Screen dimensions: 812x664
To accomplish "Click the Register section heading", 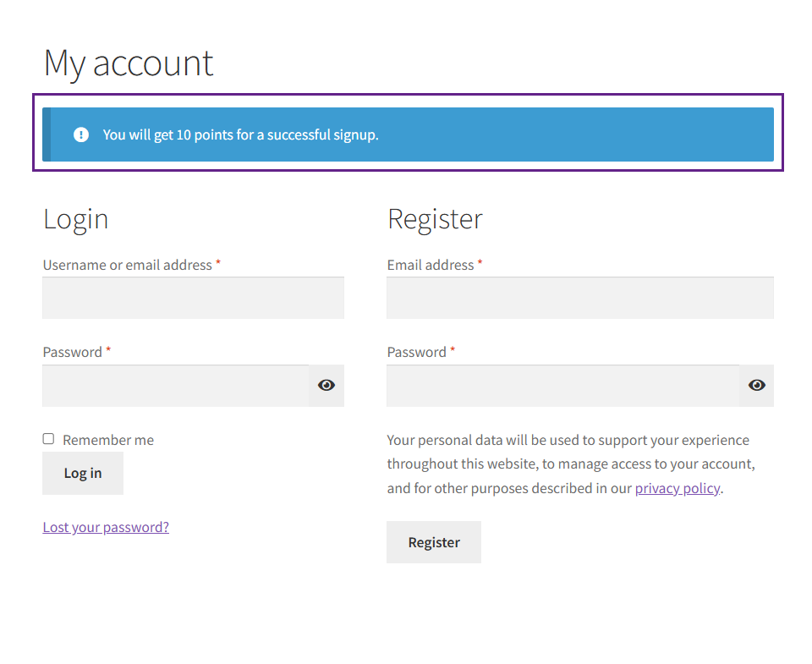I will tap(435, 218).
